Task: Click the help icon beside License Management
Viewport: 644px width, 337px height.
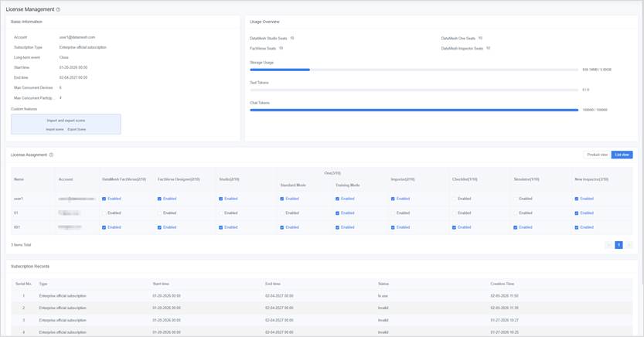Action: point(58,10)
